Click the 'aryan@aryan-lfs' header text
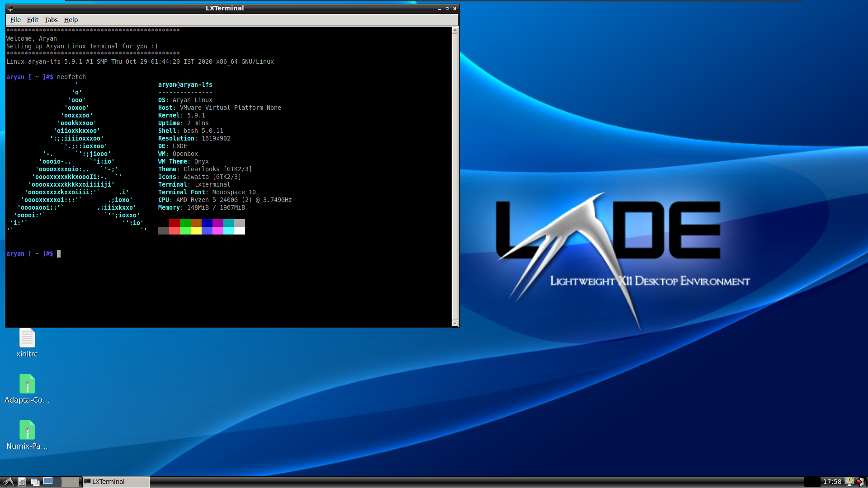This screenshot has height=488, width=868. coord(185,84)
